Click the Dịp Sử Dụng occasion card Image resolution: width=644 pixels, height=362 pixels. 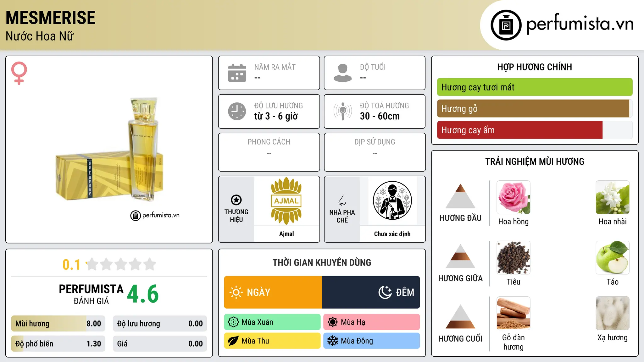[375, 152]
